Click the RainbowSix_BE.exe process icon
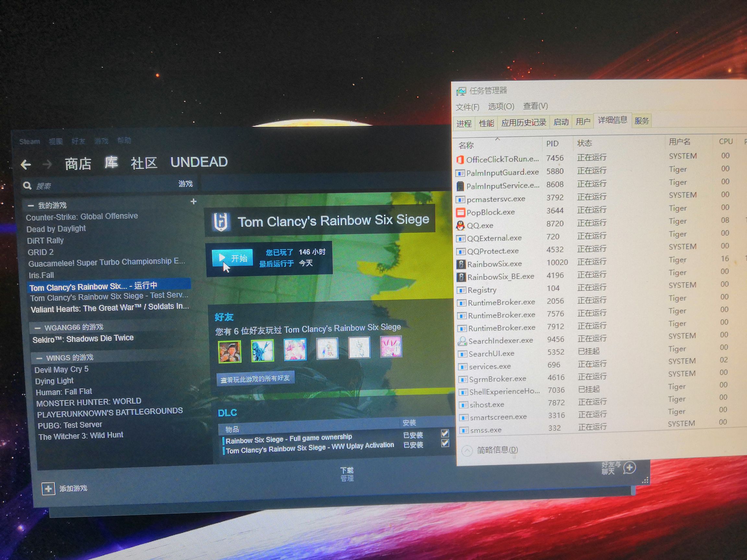747x560 pixels. [x=461, y=277]
